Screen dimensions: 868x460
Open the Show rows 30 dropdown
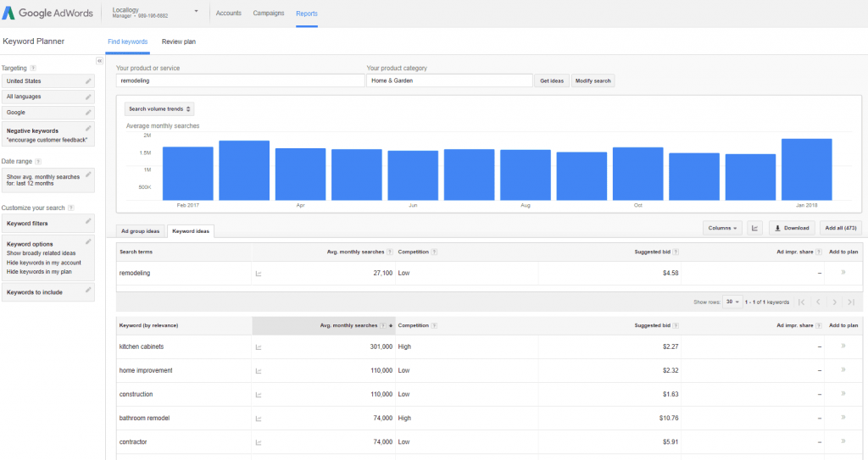click(x=733, y=302)
